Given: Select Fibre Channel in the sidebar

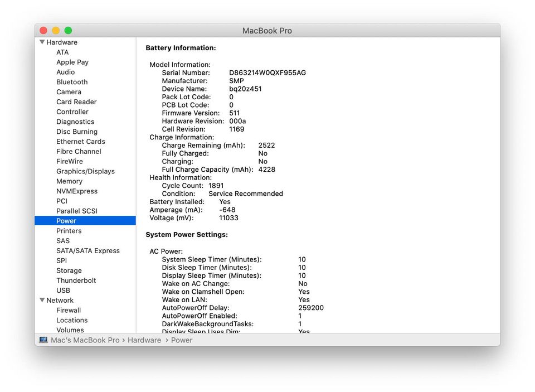Looking at the screenshot, I should pyautogui.click(x=79, y=151).
